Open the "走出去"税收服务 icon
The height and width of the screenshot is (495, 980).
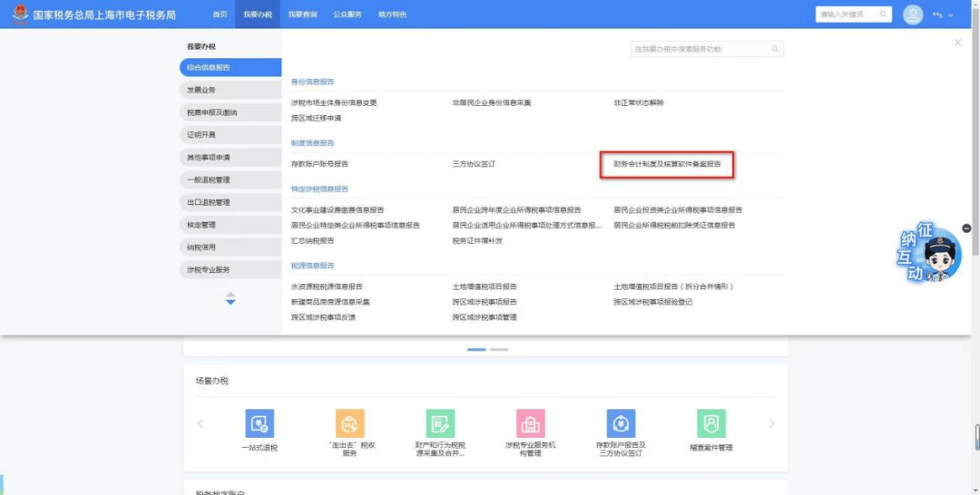[x=350, y=423]
